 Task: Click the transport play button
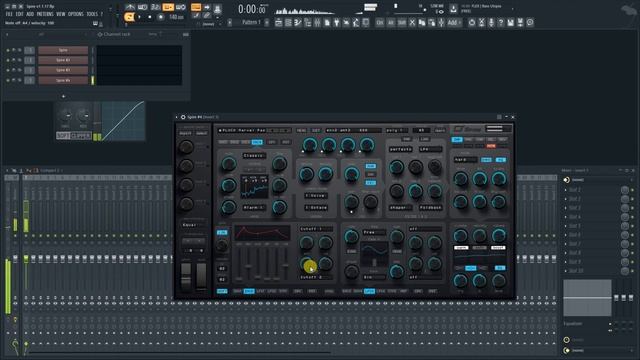coord(140,17)
